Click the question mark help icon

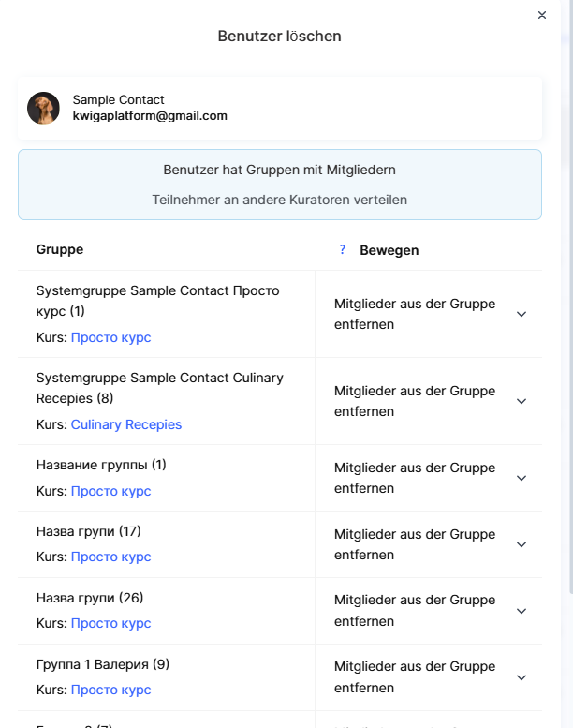pos(343,250)
